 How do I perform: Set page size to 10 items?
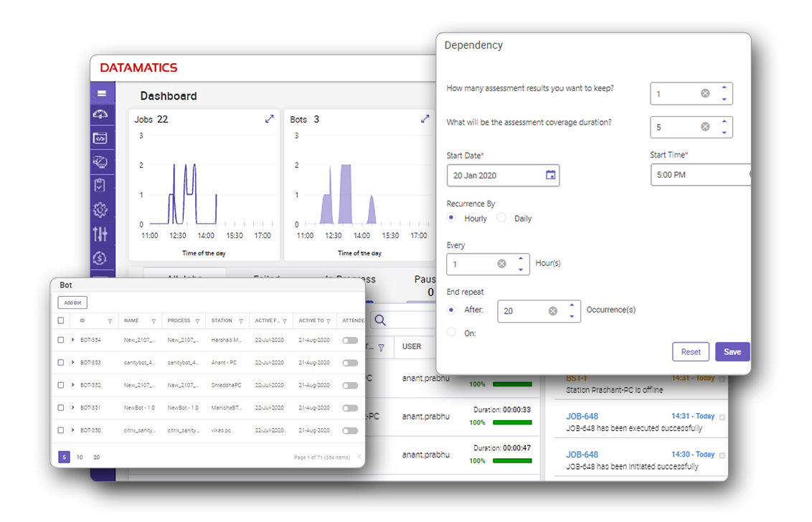80,457
